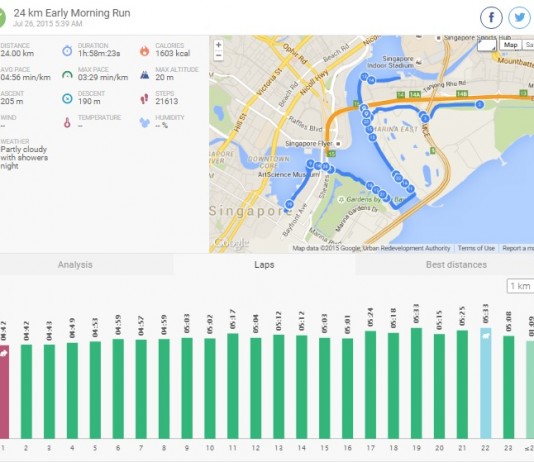Share the run on Facebook
The height and width of the screenshot is (462, 534).
tap(491, 17)
